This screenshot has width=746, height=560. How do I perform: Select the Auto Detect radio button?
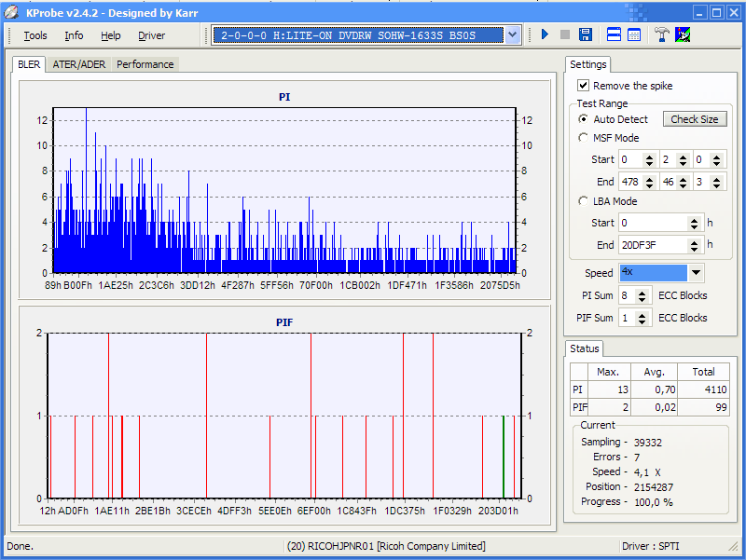coord(583,119)
